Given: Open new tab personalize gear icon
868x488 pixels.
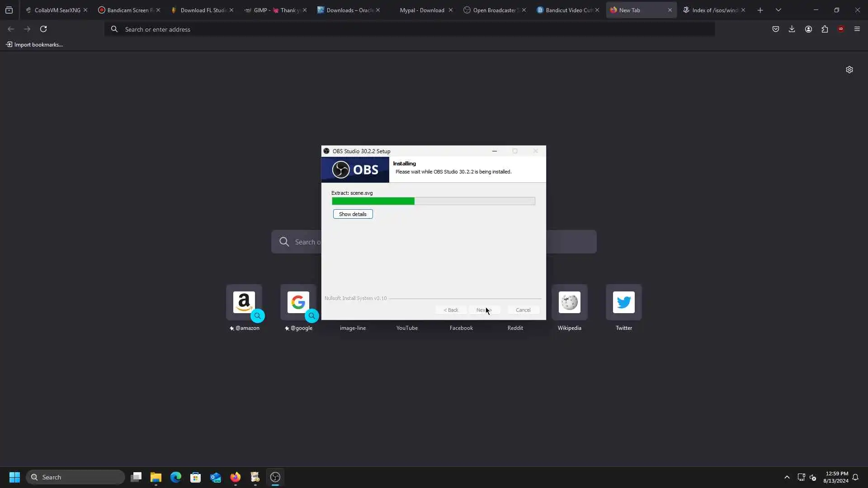Looking at the screenshot, I should click(849, 70).
